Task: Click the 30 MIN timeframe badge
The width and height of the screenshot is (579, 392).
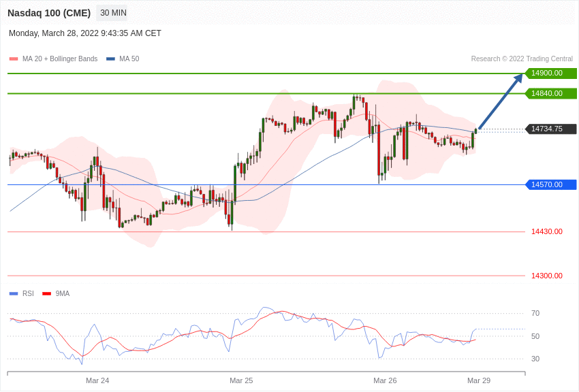Action: [113, 13]
